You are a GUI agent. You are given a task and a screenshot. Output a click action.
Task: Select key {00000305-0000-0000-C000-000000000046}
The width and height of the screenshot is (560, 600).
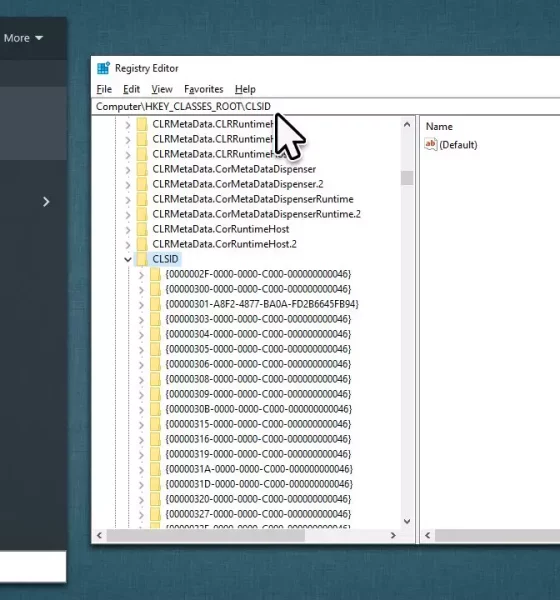click(258, 349)
